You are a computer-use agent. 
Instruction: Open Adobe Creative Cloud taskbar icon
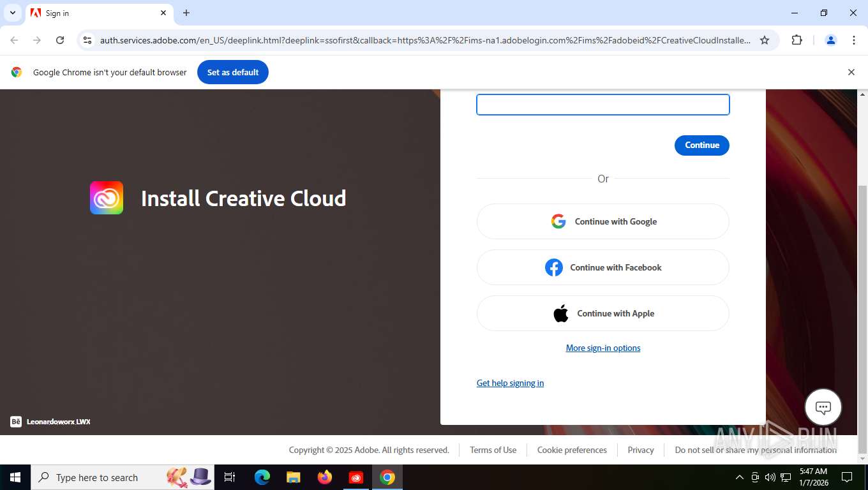pyautogui.click(x=355, y=477)
